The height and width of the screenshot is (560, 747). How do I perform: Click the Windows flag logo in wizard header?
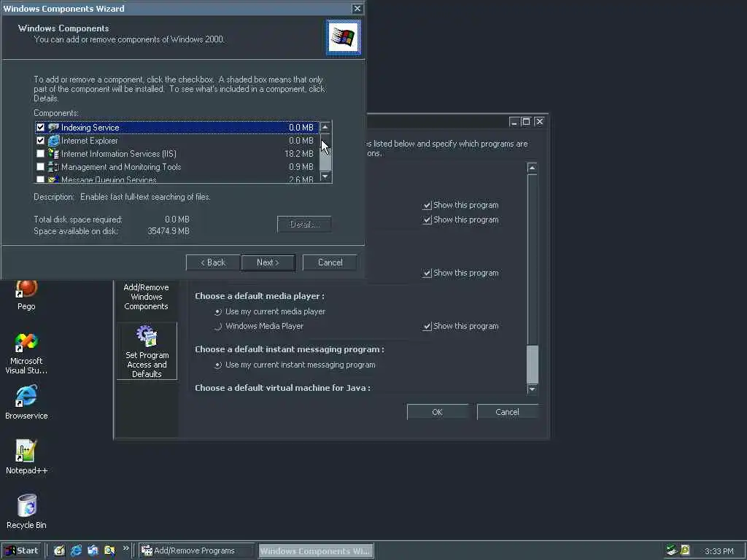[x=344, y=38]
